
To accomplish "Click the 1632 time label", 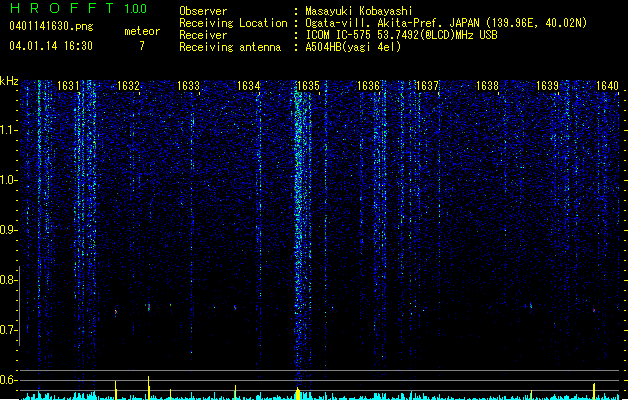I will point(128,86).
